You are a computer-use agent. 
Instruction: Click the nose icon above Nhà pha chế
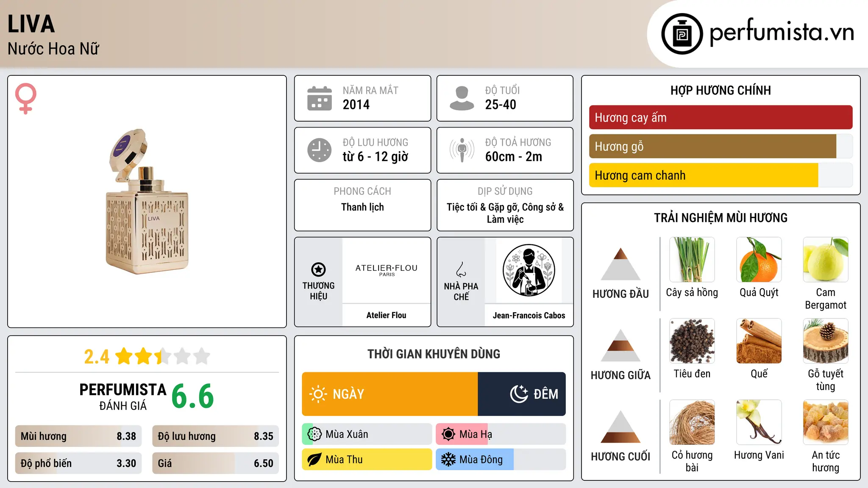[461, 269]
